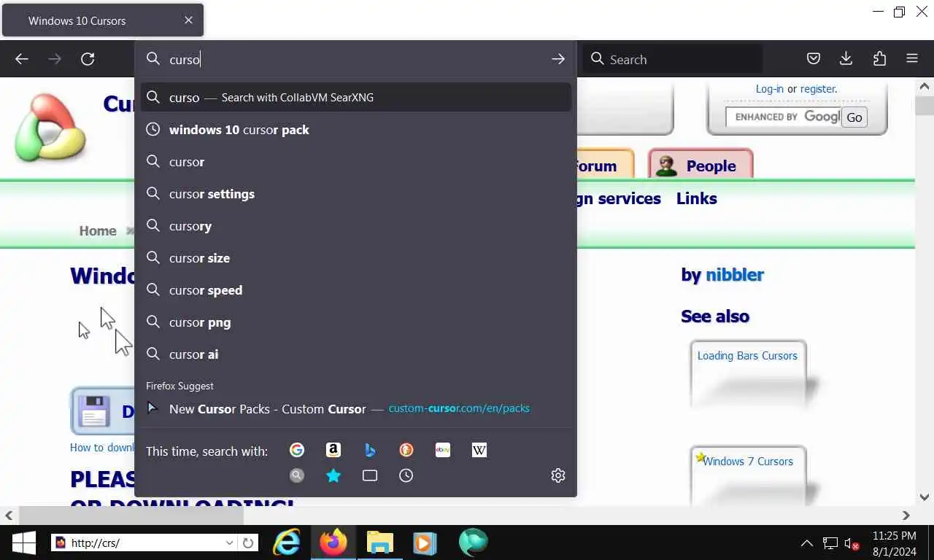Search this time with Google icon
This screenshot has width=934, height=560.
[297, 450]
